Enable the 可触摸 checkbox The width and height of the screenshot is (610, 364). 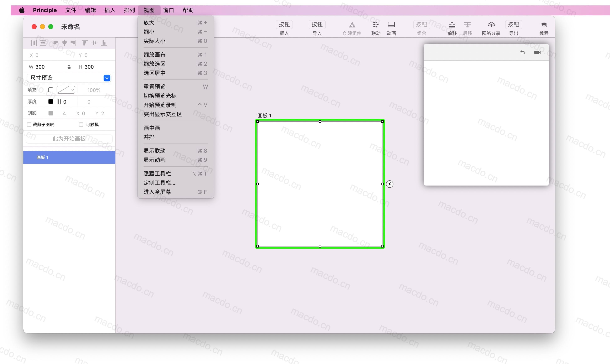pos(81,125)
